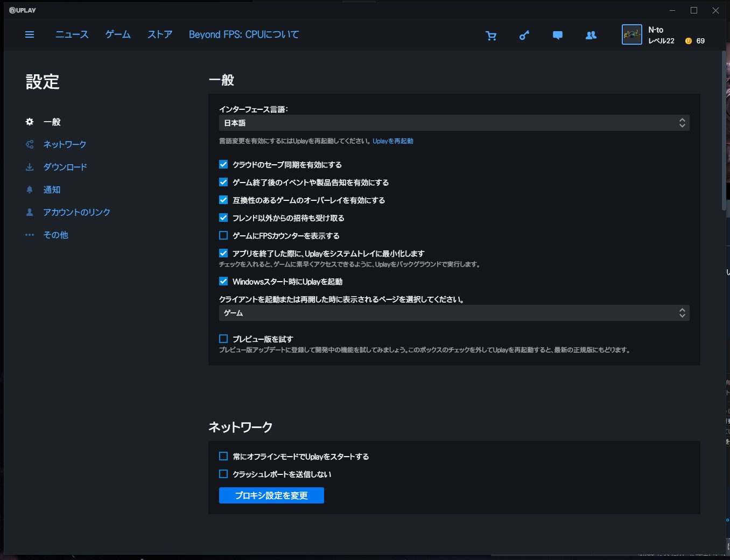Click the download arrow icon in sidebar
This screenshot has width=730, height=560.
pyautogui.click(x=30, y=167)
